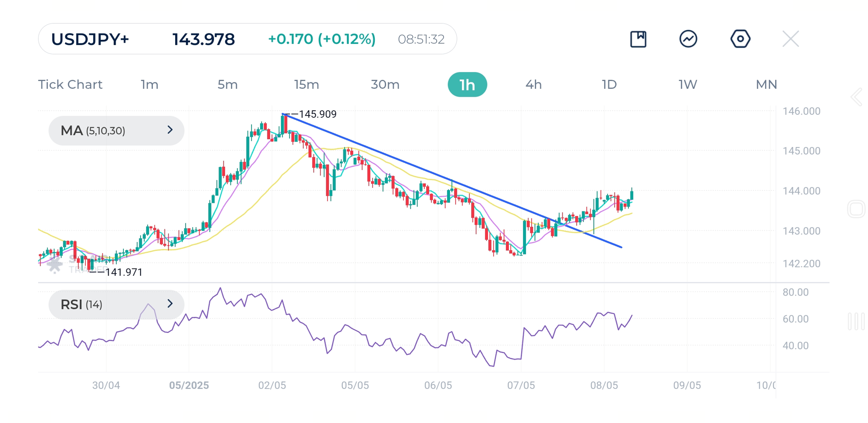Select the 15m timeframe

click(x=306, y=85)
